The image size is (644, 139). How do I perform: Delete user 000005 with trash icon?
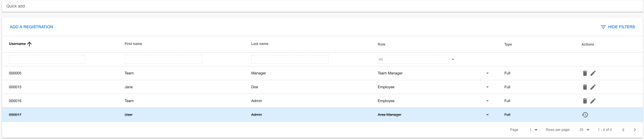(x=585, y=73)
